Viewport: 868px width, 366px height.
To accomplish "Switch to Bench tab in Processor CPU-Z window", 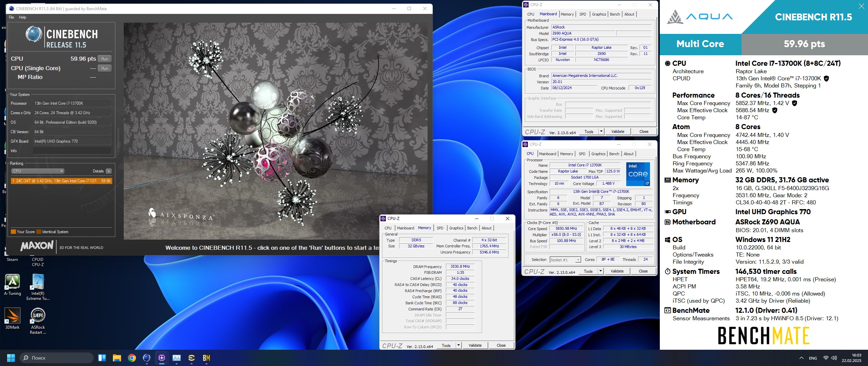I will tap(614, 154).
